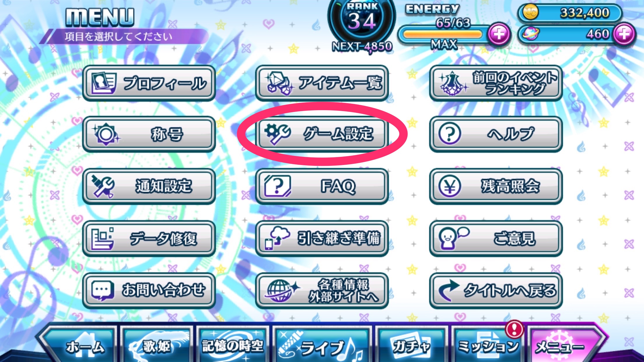Tap the RANK 34 badge

[362, 22]
